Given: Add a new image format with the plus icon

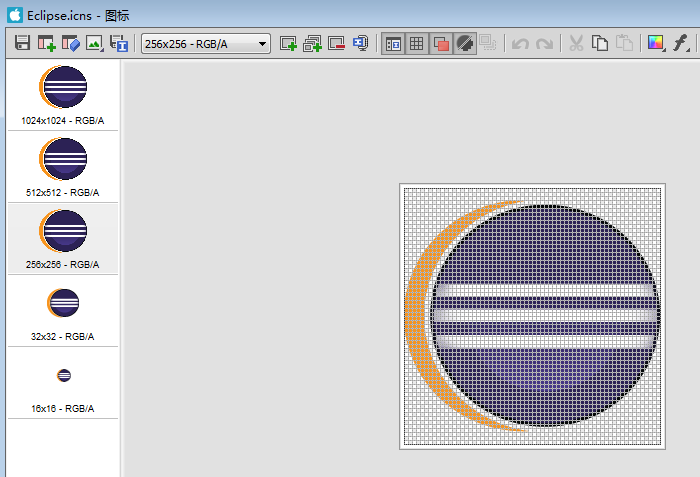Looking at the screenshot, I should 288,43.
